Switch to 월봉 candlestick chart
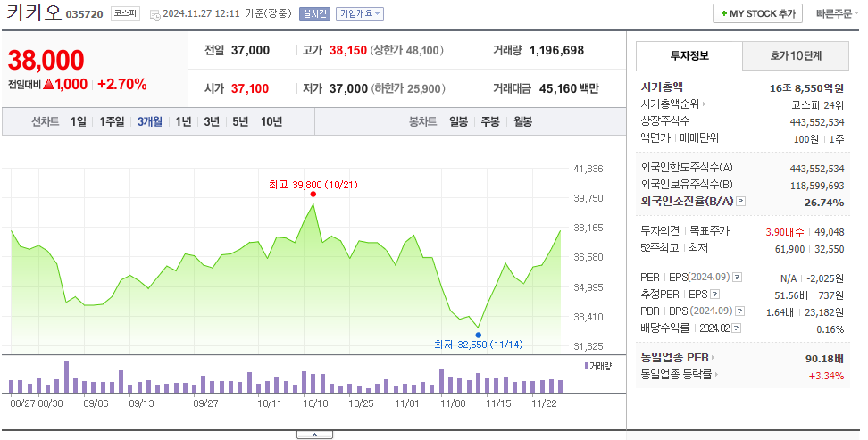This screenshot has width=868, height=440. tap(522, 121)
